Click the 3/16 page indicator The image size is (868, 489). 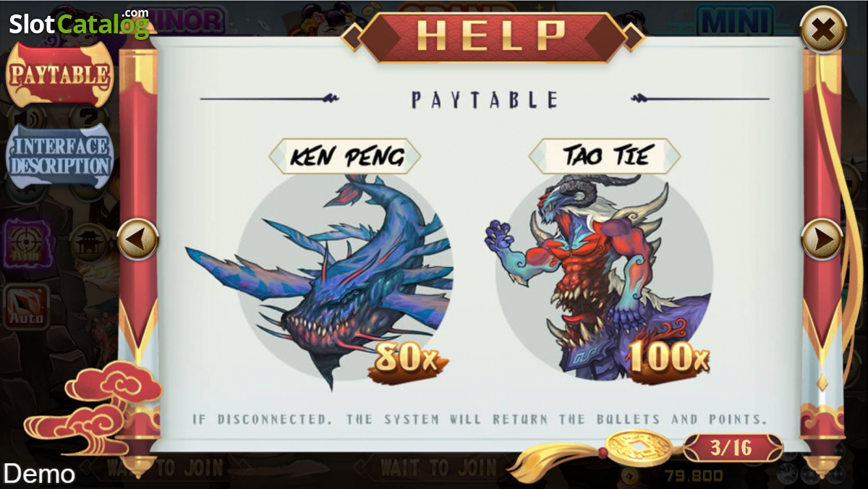[x=731, y=448]
